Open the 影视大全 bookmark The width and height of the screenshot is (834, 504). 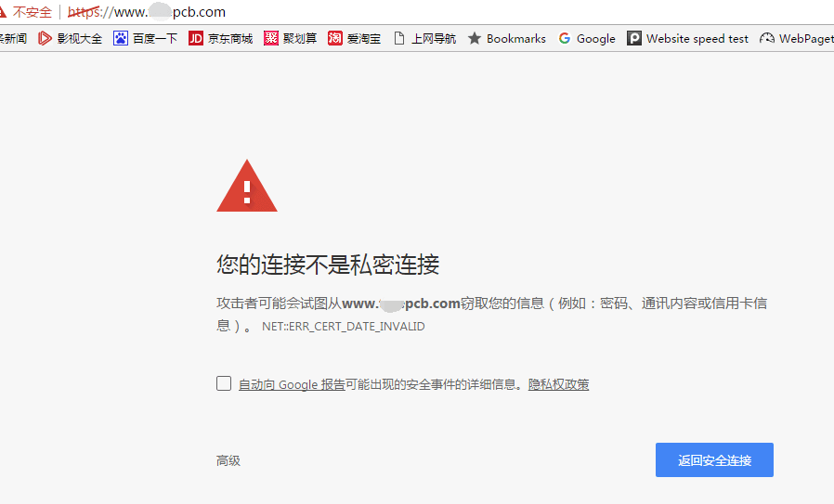71,39
